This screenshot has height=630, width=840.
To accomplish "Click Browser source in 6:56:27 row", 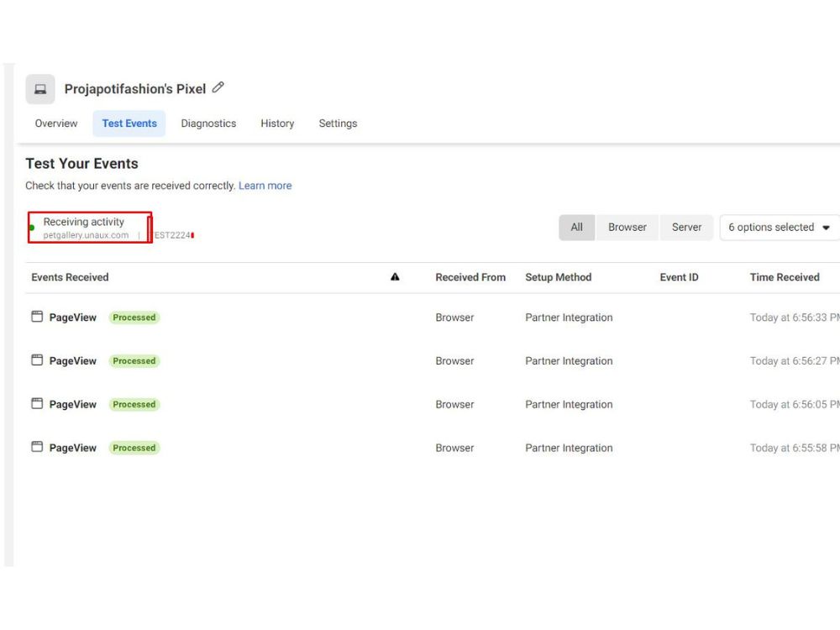I will [454, 360].
